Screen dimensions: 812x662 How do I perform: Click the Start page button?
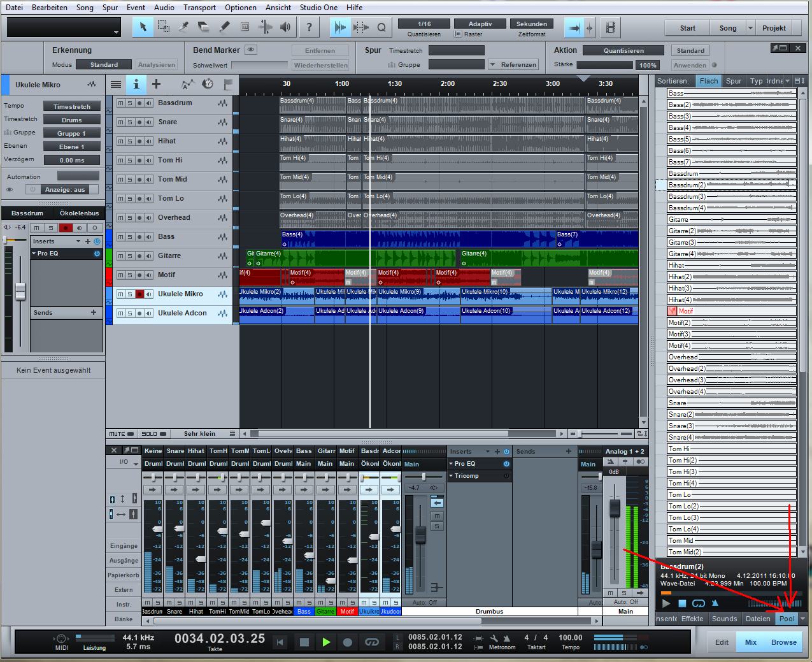[x=688, y=28]
